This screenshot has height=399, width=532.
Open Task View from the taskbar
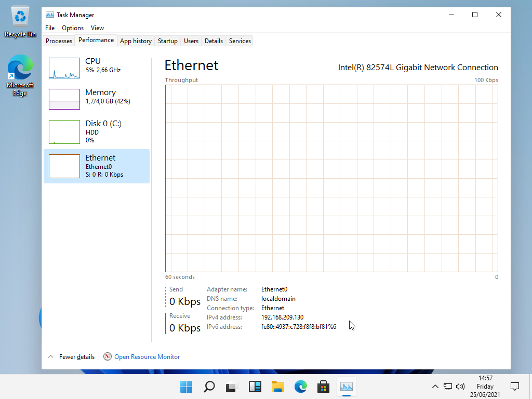click(x=232, y=387)
